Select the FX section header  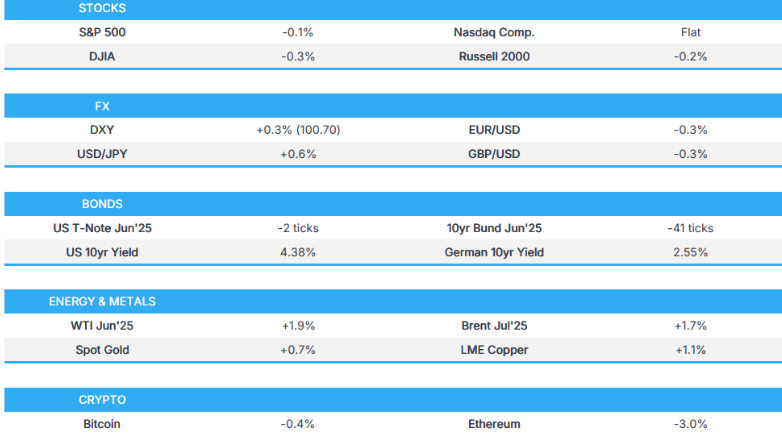click(x=102, y=105)
